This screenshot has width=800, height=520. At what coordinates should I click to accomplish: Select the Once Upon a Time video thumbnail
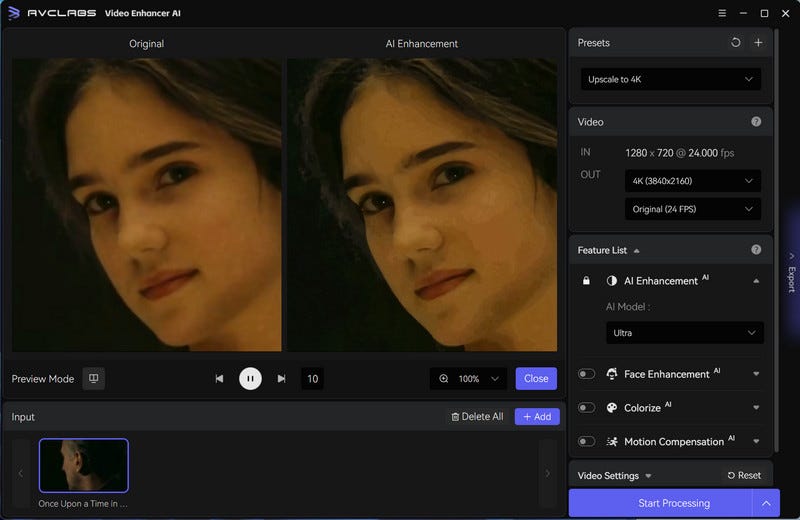tap(84, 465)
